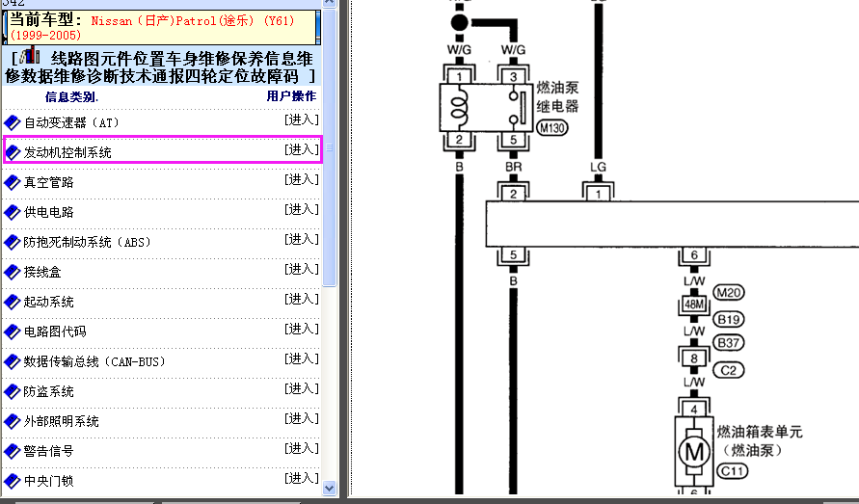Click the book icon beside 发动机控制系统
Viewport: 859px width, 504px height.
pos(13,153)
